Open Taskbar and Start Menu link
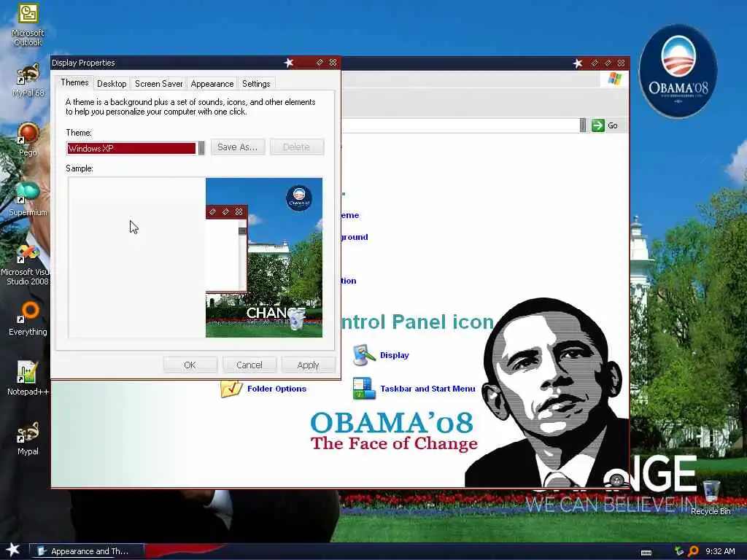This screenshot has width=747, height=560. coord(427,389)
